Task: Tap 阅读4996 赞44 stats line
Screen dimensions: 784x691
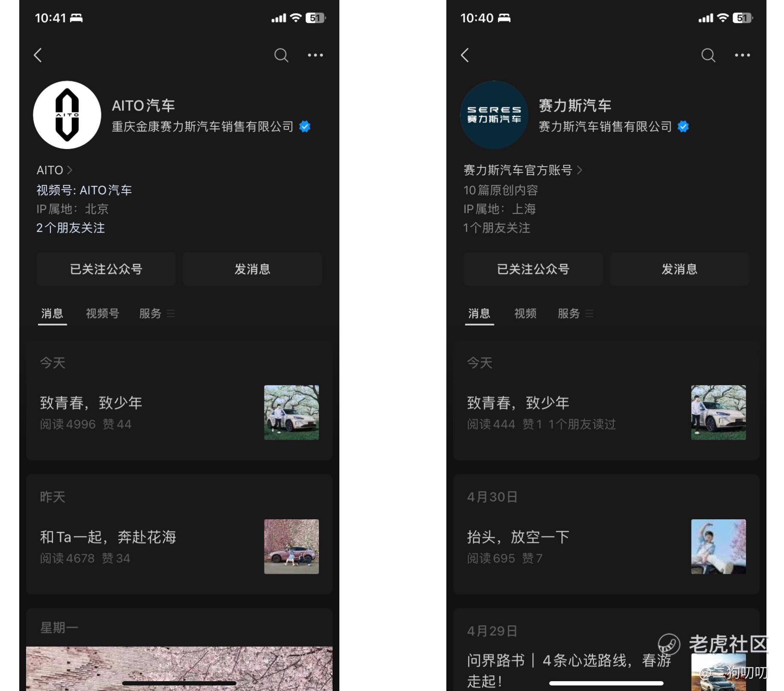Action: (86, 424)
